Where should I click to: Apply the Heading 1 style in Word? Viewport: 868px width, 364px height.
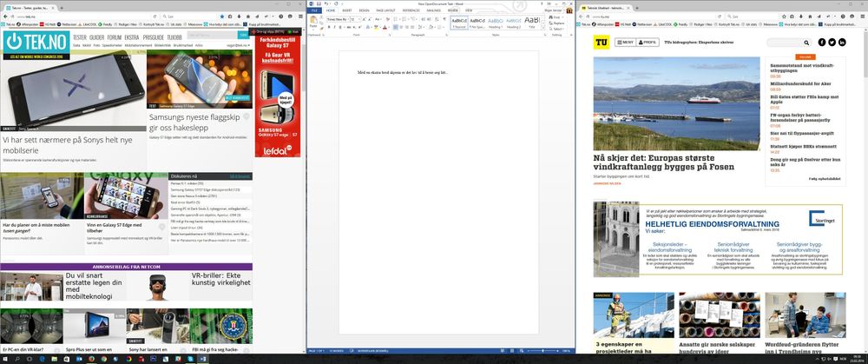point(496,23)
